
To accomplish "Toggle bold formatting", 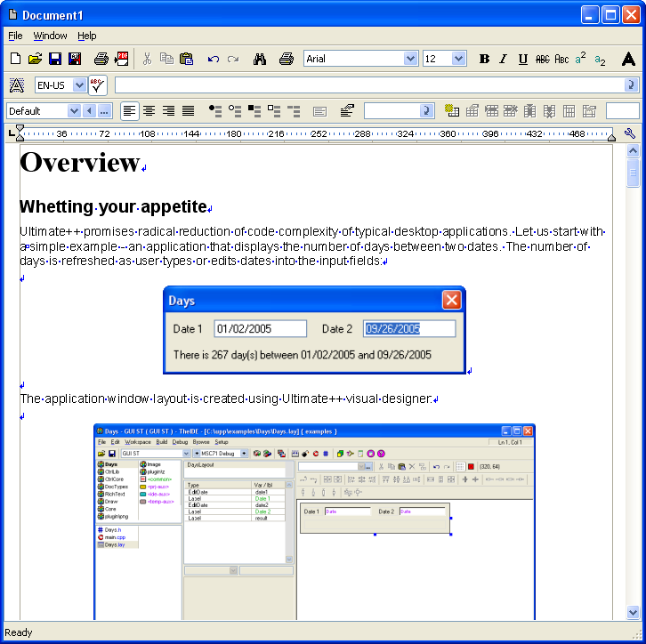I will point(484,59).
